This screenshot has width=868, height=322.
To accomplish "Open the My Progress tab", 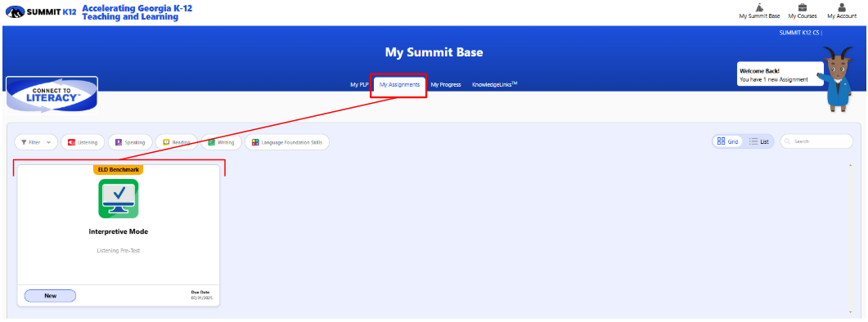I will (x=446, y=85).
